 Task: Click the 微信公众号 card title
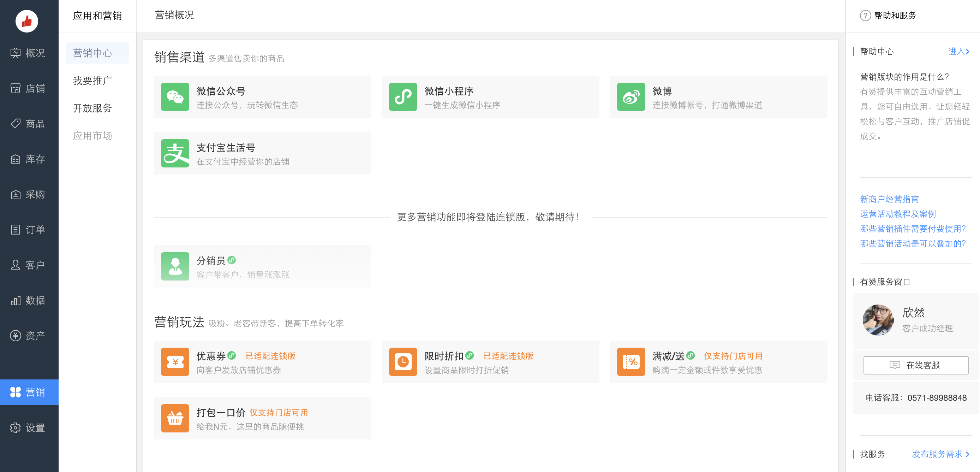[221, 91]
